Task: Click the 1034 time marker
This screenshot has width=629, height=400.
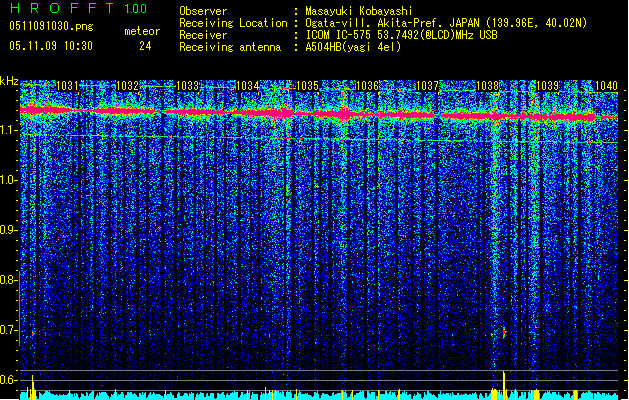Action: (x=248, y=85)
